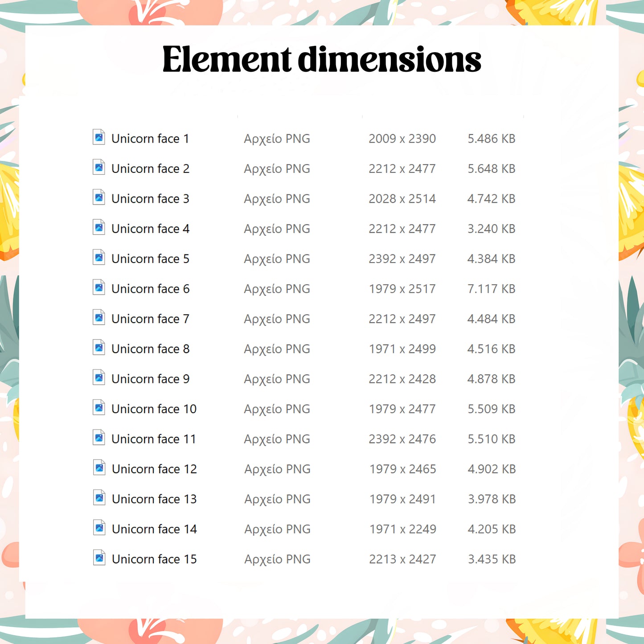Select the file name Unicorn face 11
Viewport: 644px width, 644px height.
(154, 439)
